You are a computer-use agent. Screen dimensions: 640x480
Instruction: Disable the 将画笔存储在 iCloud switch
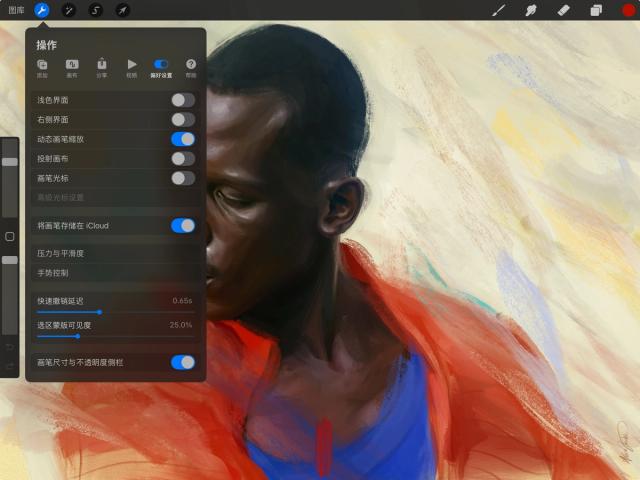pyautogui.click(x=183, y=226)
